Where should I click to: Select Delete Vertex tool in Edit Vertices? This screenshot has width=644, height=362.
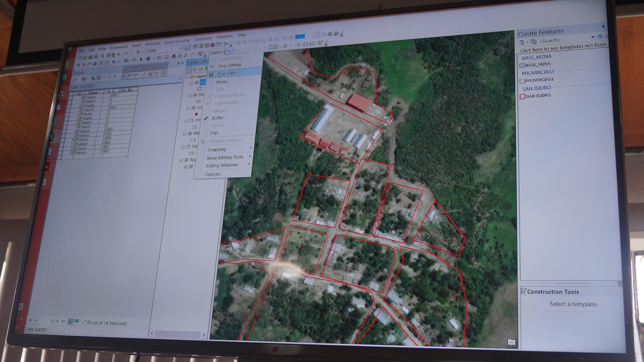tap(136, 75)
